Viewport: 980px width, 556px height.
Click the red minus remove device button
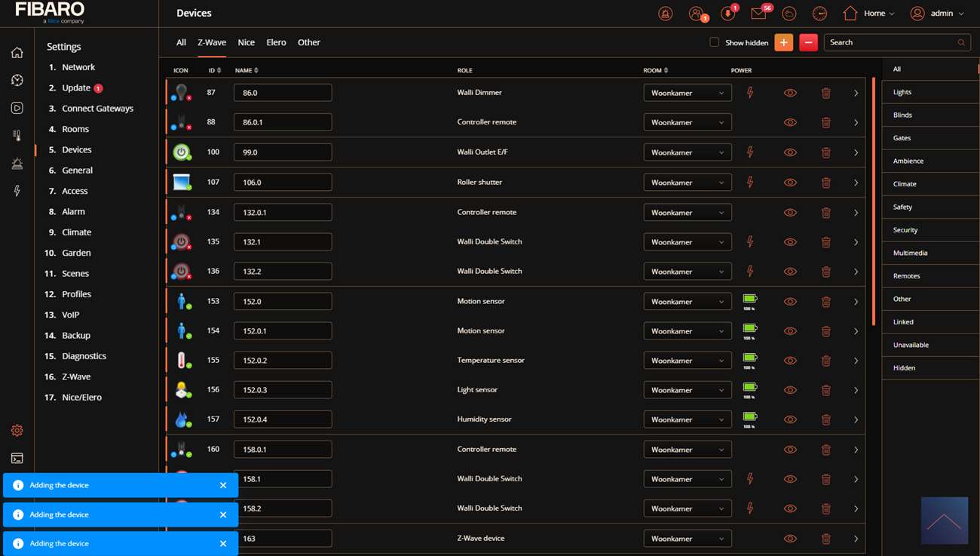808,43
